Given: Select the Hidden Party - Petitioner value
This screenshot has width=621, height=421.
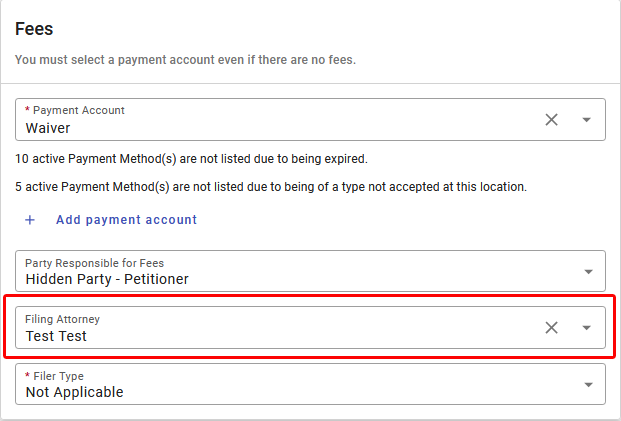Looking at the screenshot, I should 107,279.
